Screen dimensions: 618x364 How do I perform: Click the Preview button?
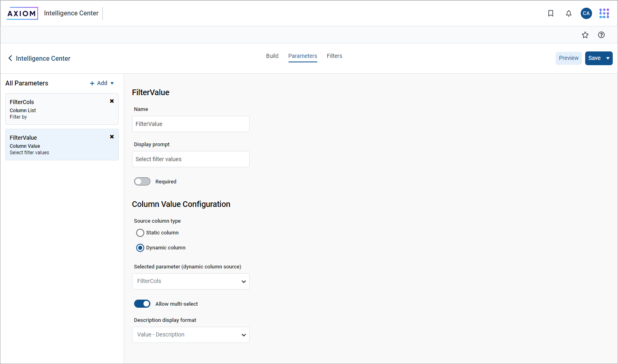pyautogui.click(x=568, y=58)
